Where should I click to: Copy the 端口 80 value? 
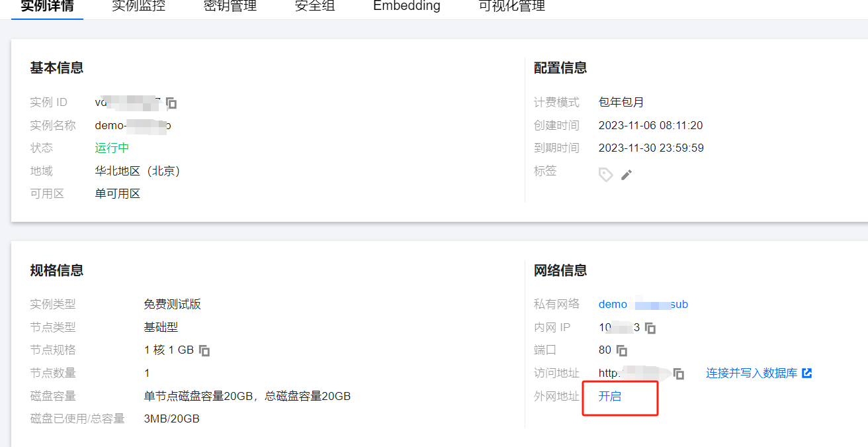(621, 350)
